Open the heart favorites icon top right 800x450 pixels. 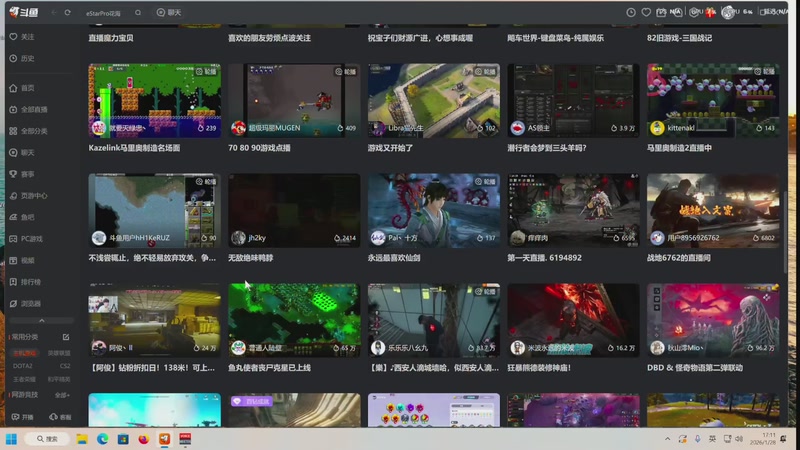tap(646, 12)
